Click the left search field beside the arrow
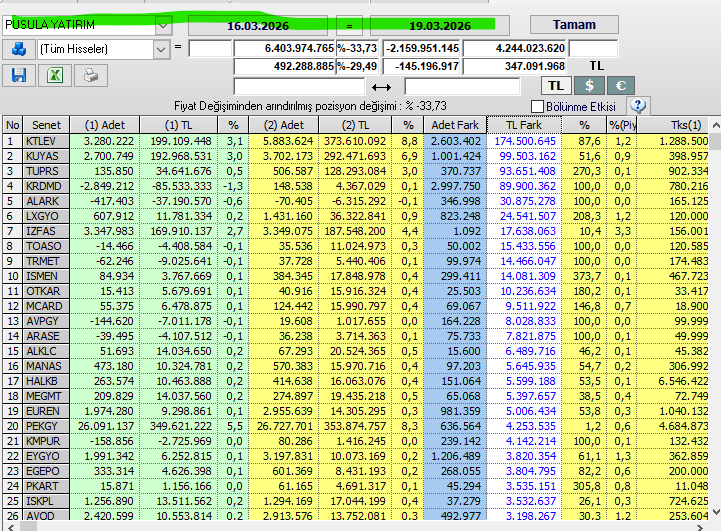The height and width of the screenshot is (531, 721). [x=299, y=86]
